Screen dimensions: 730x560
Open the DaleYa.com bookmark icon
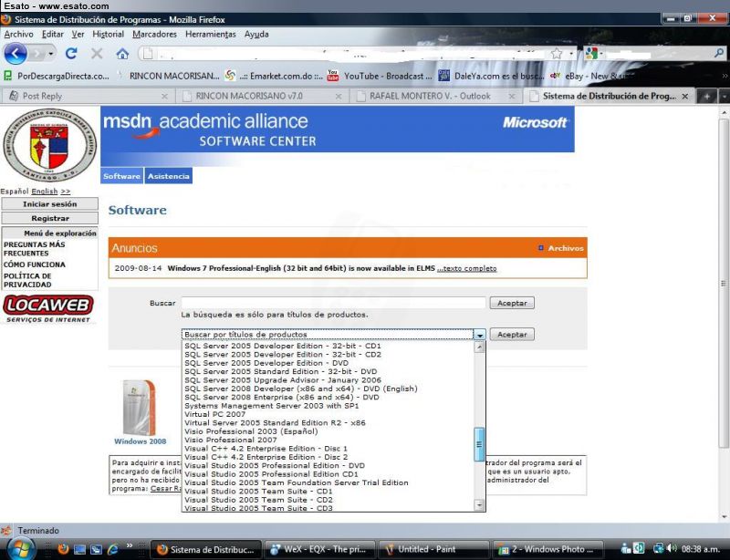(444, 76)
